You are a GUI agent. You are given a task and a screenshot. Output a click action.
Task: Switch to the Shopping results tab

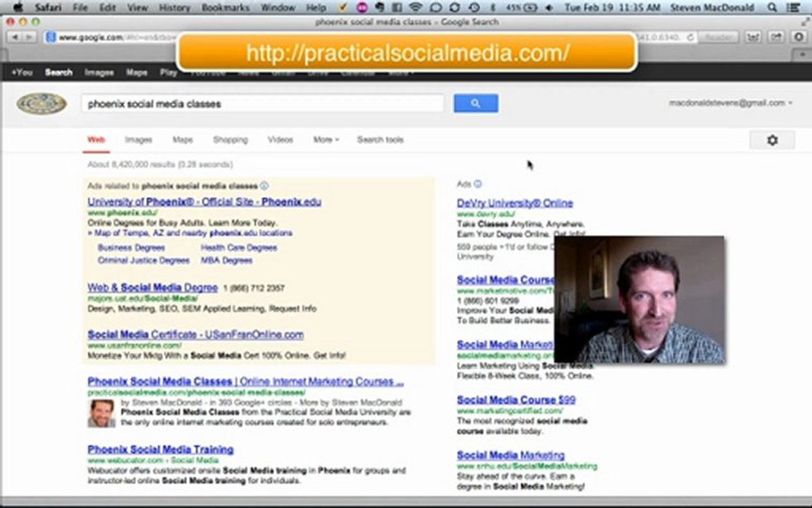pos(230,140)
